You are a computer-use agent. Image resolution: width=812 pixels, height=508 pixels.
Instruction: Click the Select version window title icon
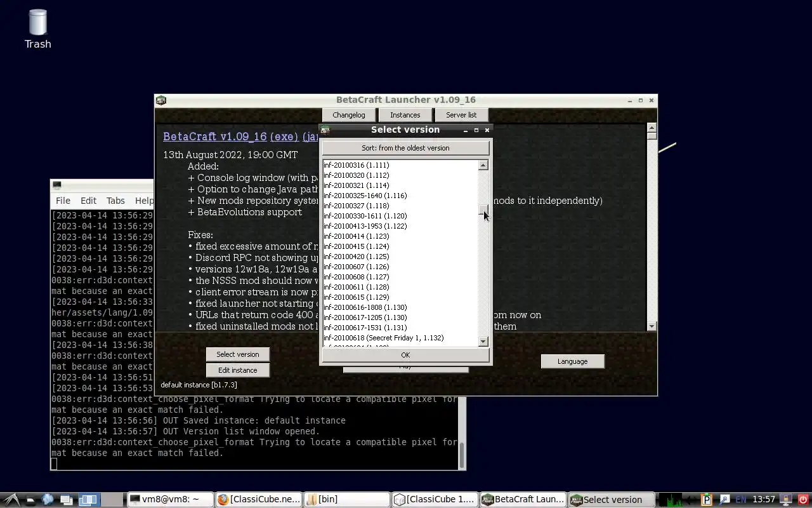[325, 130]
